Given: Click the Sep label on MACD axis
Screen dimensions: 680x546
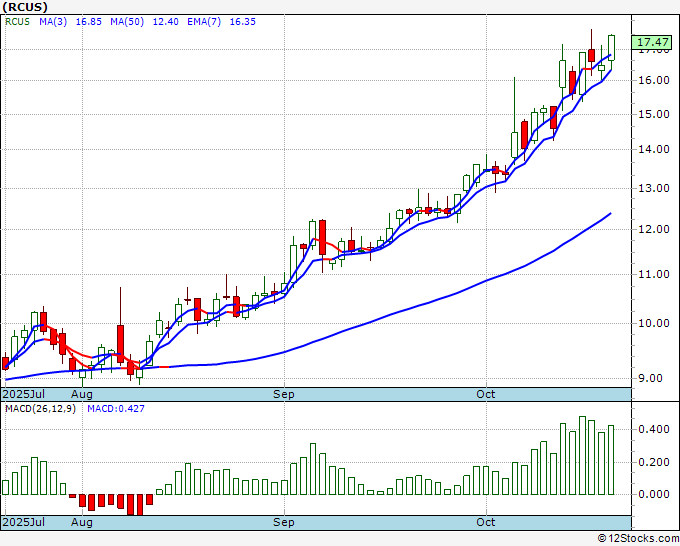Looking at the screenshot, I should (284, 522).
